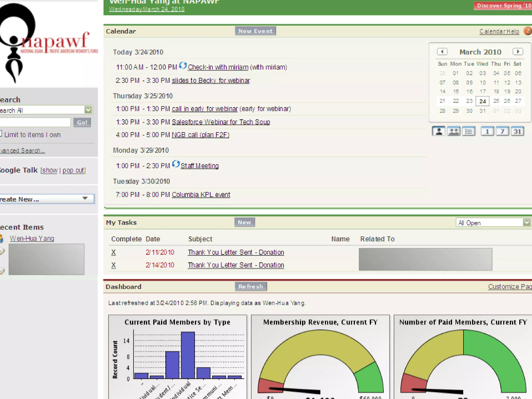Mark 2/14/2010 Thank You Letter task complete
The image size is (532, 399).
(114, 265)
